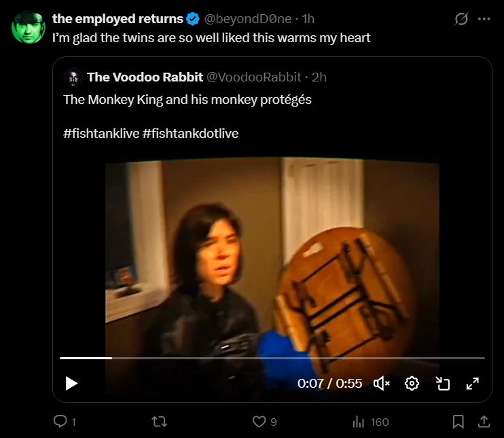
Task: Click the Grok slash icon near top right
Action: (461, 19)
